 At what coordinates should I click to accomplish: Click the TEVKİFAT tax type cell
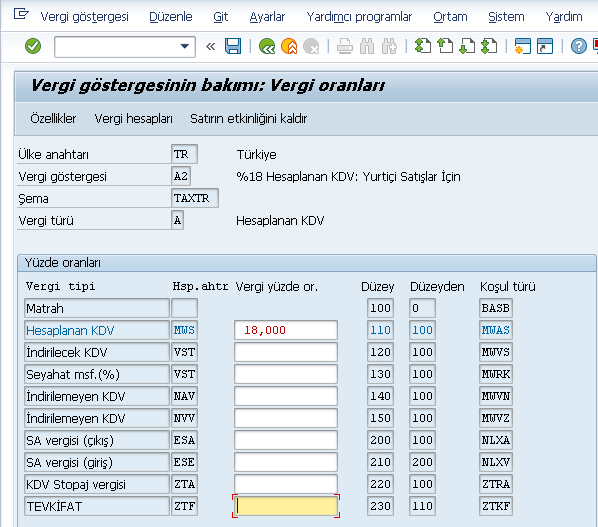96,506
